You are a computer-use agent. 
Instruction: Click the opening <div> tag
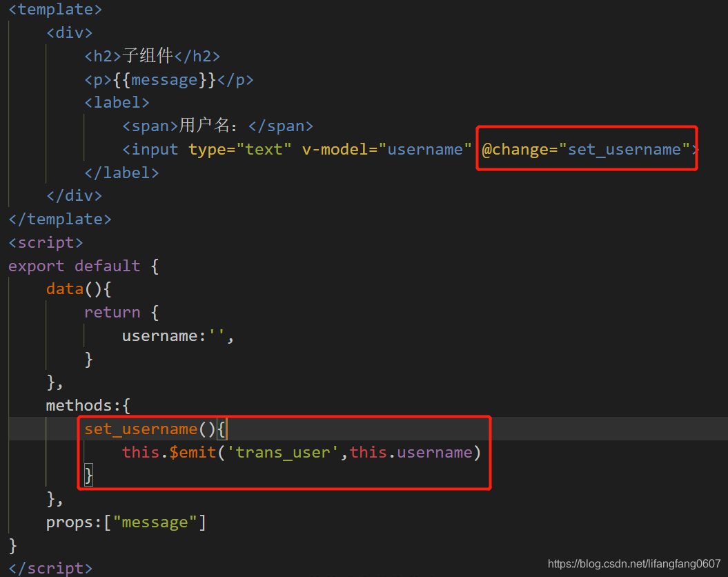tap(70, 33)
